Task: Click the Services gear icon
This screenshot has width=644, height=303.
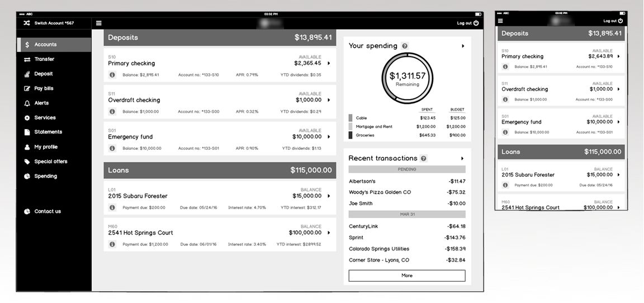Action: click(27, 118)
